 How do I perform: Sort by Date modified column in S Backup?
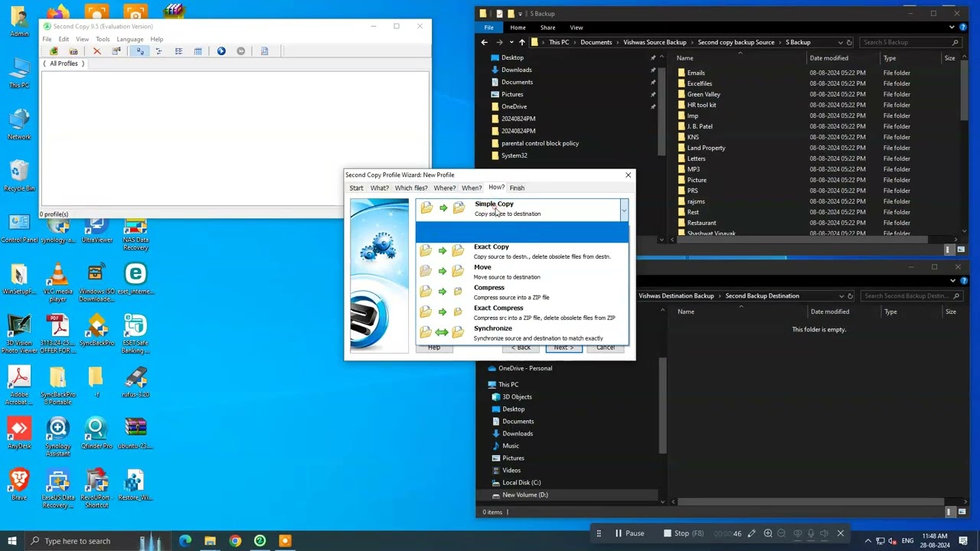point(828,58)
